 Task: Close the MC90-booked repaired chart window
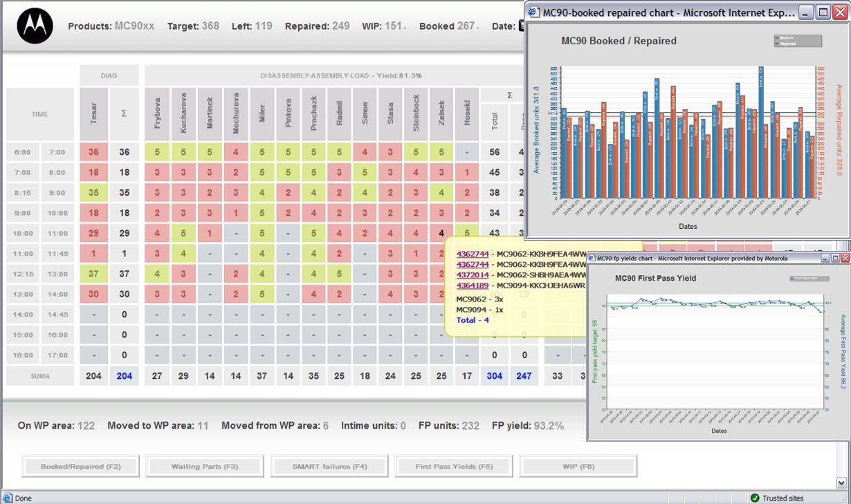pyautogui.click(x=840, y=12)
